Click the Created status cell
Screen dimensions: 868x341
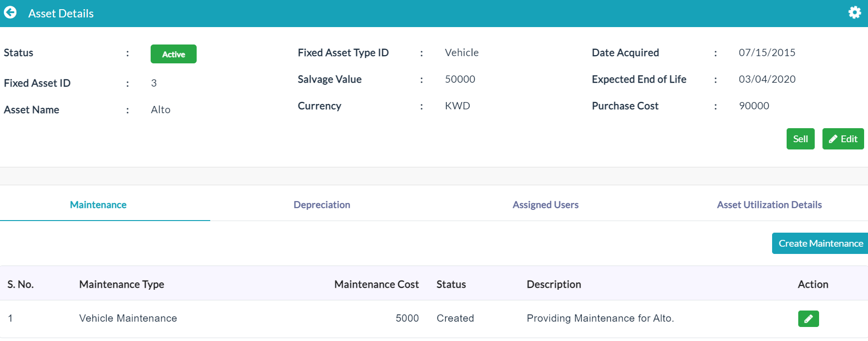pyautogui.click(x=455, y=318)
